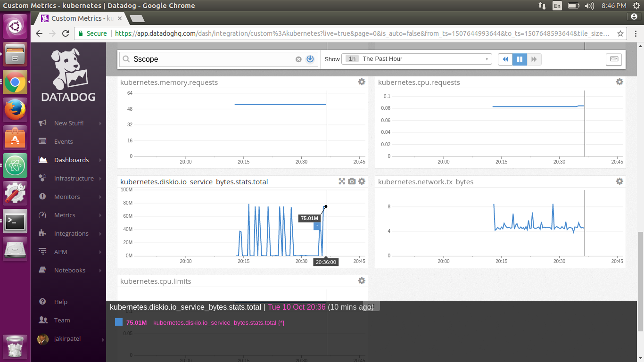644x362 pixels.
Task: Open the volume indicator in top bar
Action: [x=589, y=6]
